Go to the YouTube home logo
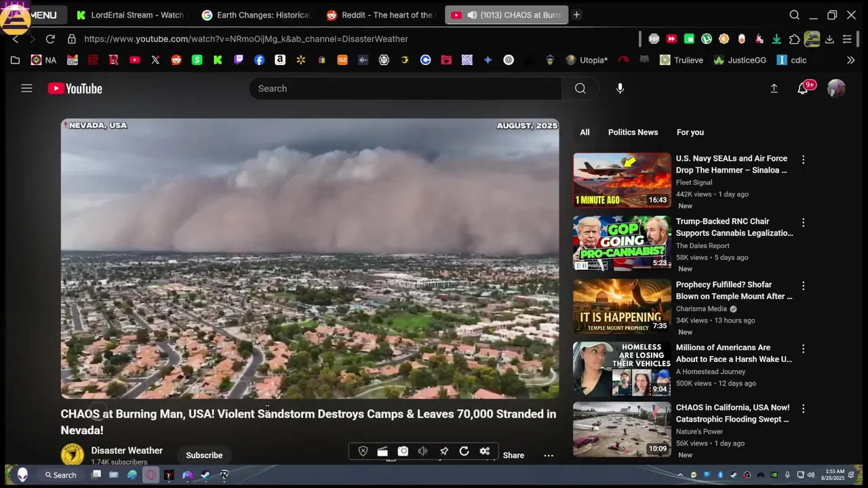This screenshot has height=488, width=868. point(75,88)
